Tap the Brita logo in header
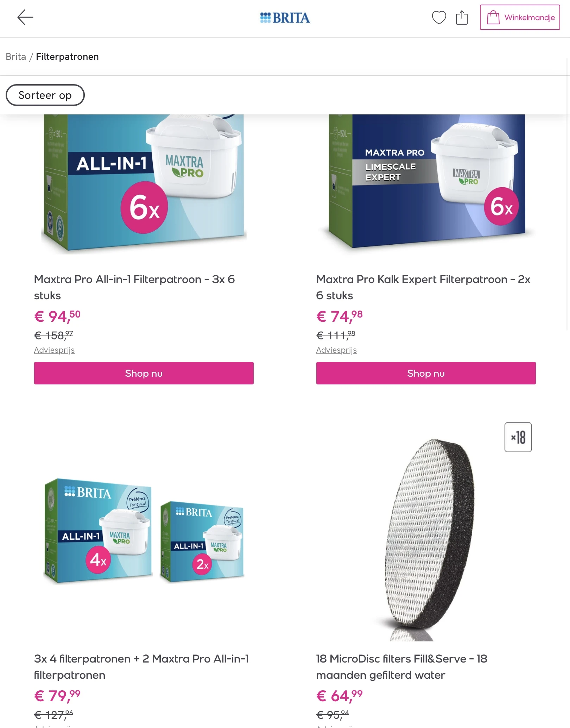Viewport: 570px width, 728px height. [285, 18]
